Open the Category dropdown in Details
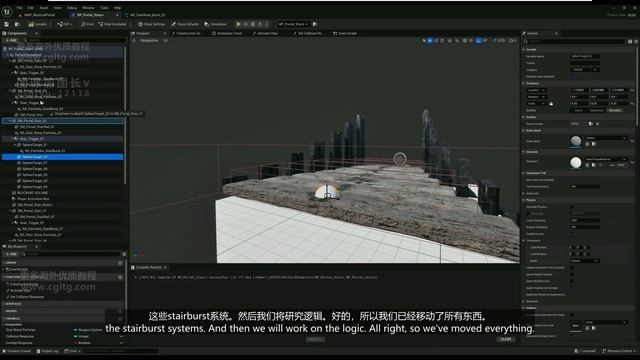Image resolution: width=640 pixels, height=360 pixels. pos(585,70)
